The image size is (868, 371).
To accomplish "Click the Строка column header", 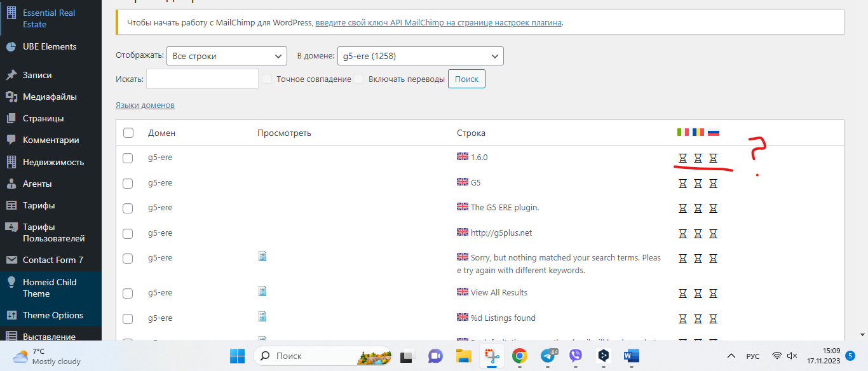I will click(x=471, y=133).
